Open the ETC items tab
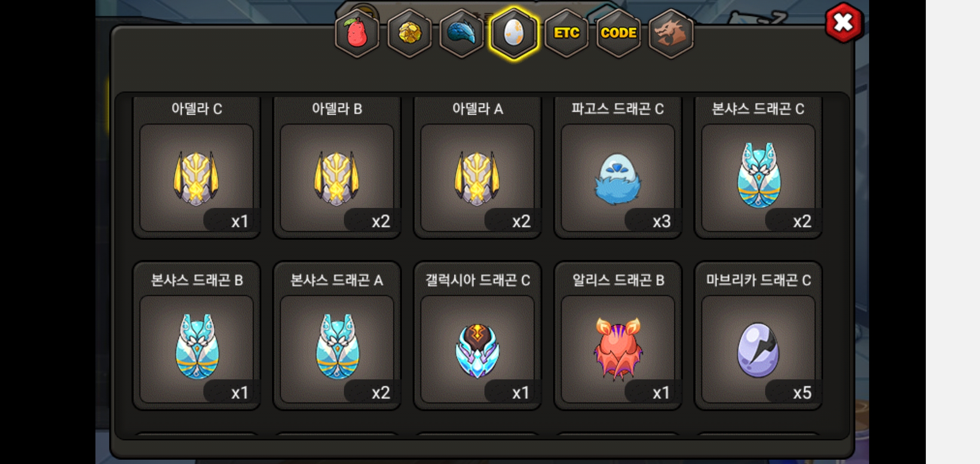The height and width of the screenshot is (464, 980). (x=566, y=33)
